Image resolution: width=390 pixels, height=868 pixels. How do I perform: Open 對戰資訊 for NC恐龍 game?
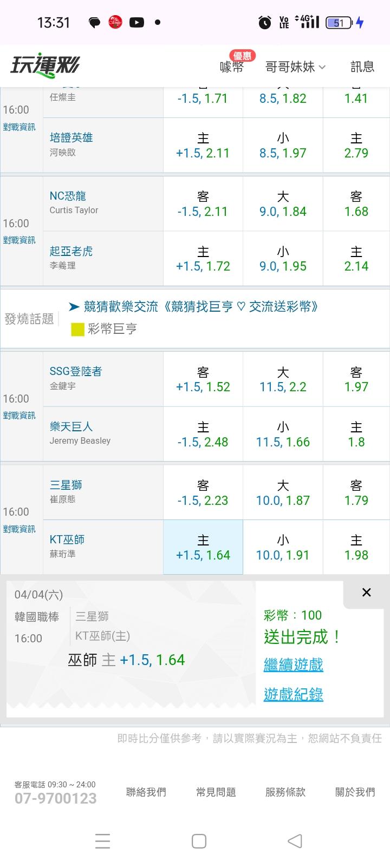coord(19,240)
